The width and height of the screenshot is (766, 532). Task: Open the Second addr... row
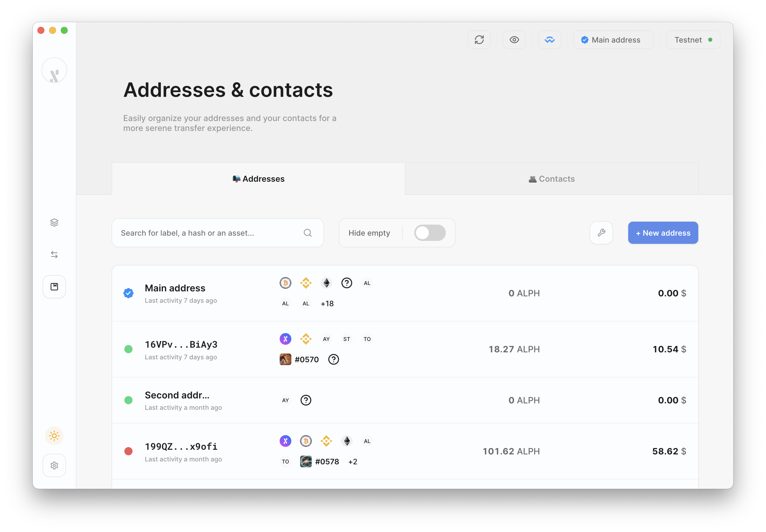(x=405, y=400)
